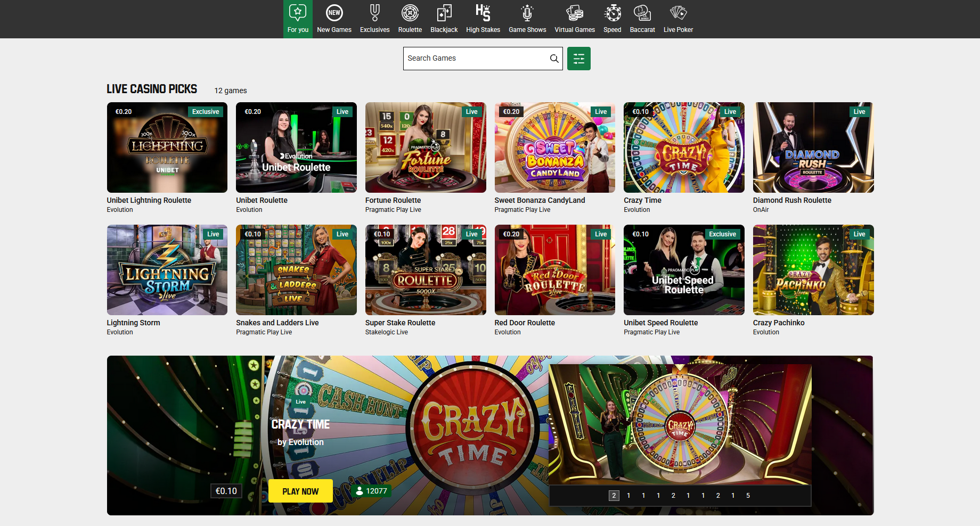This screenshot has height=526, width=980.
Task: Open the Baccarat category icon
Action: pyautogui.click(x=642, y=13)
